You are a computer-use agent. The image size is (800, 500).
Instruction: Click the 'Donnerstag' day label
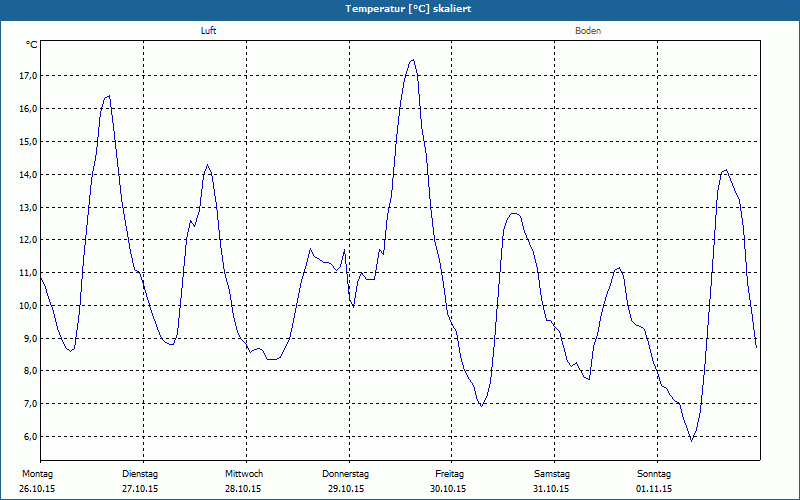click(345, 474)
